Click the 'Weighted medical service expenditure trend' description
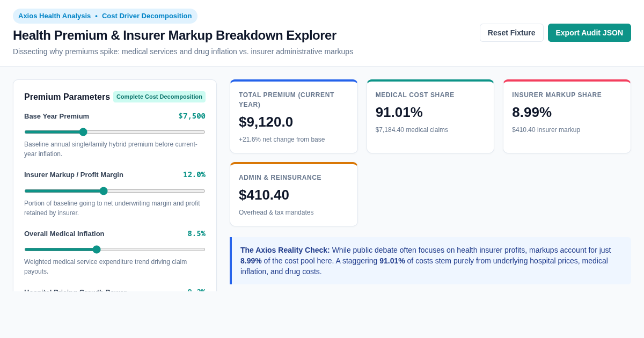Viewport: 644px width, 338px height. (x=106, y=267)
